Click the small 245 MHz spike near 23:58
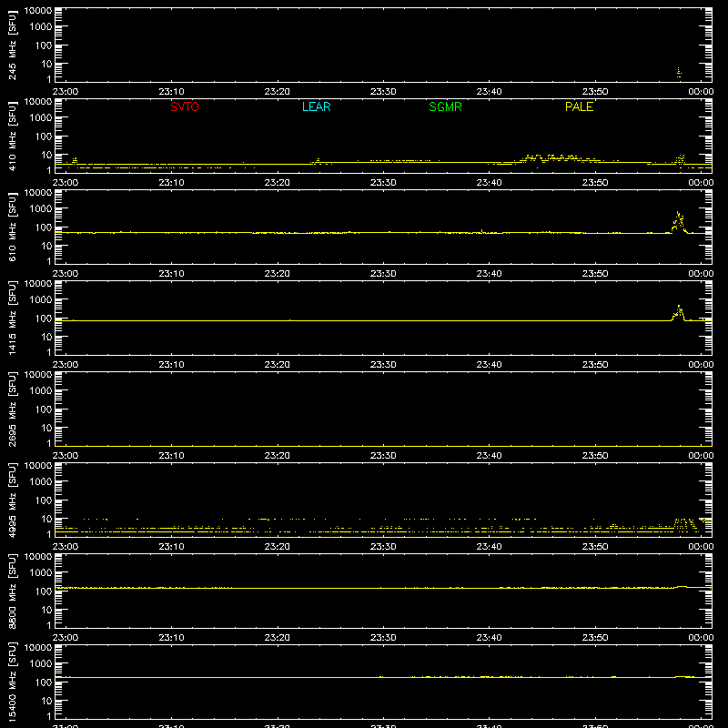 pos(679,73)
